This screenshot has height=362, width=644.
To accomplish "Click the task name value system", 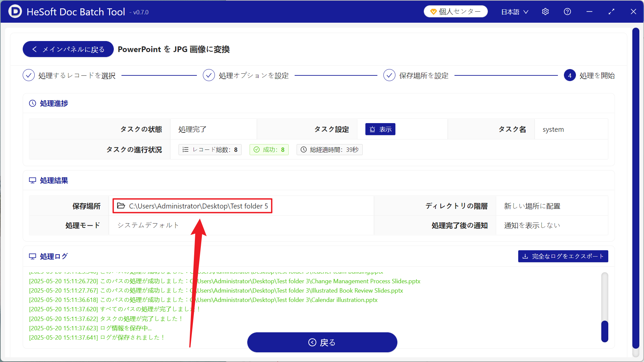I will [553, 129].
